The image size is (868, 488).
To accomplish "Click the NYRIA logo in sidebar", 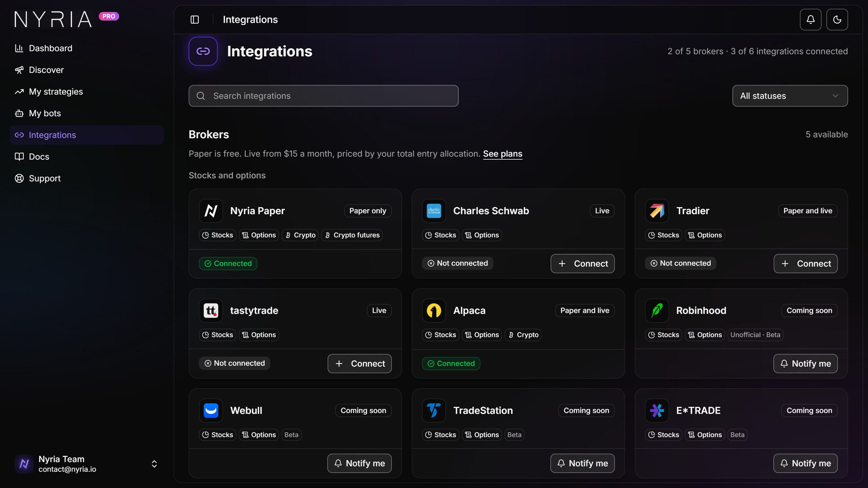I will pos(53,19).
